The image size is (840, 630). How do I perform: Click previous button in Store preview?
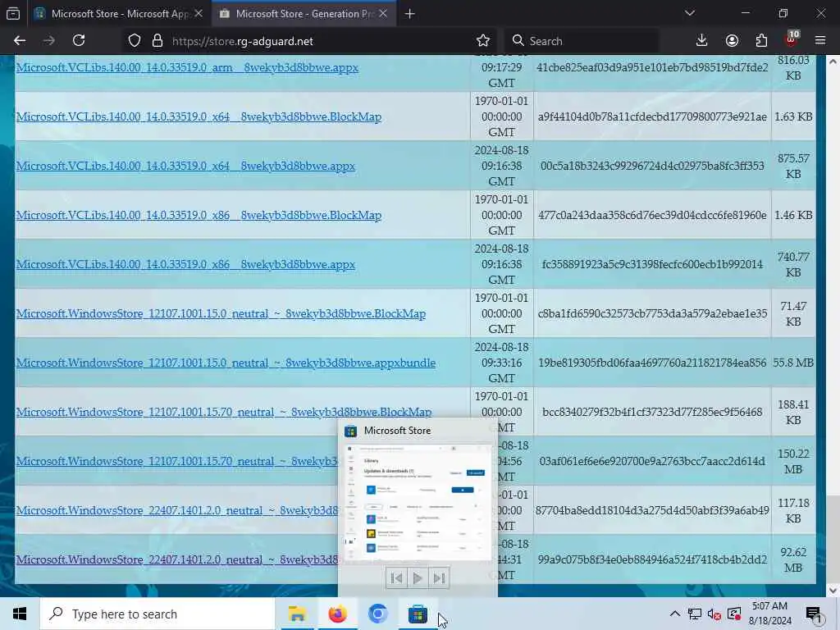point(396,578)
